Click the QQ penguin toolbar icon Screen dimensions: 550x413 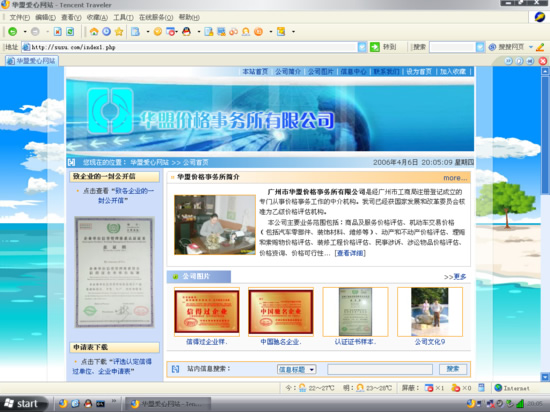[187, 32]
